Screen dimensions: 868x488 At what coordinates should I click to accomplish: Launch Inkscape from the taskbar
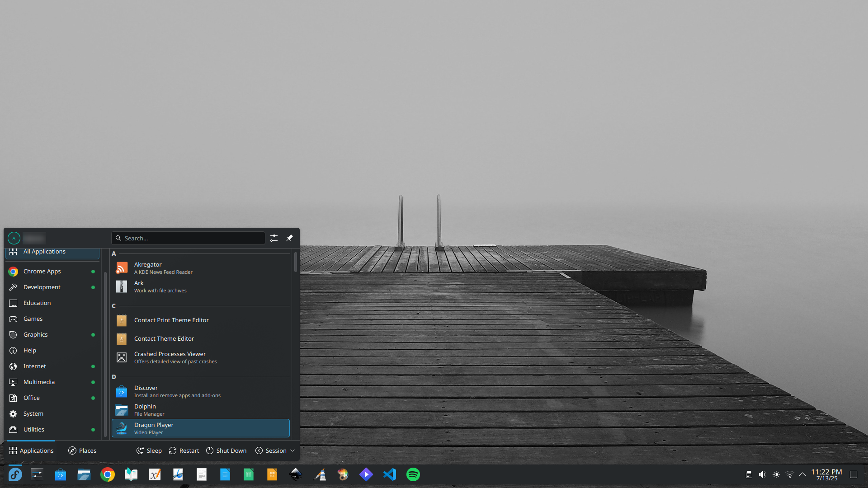coord(296,474)
